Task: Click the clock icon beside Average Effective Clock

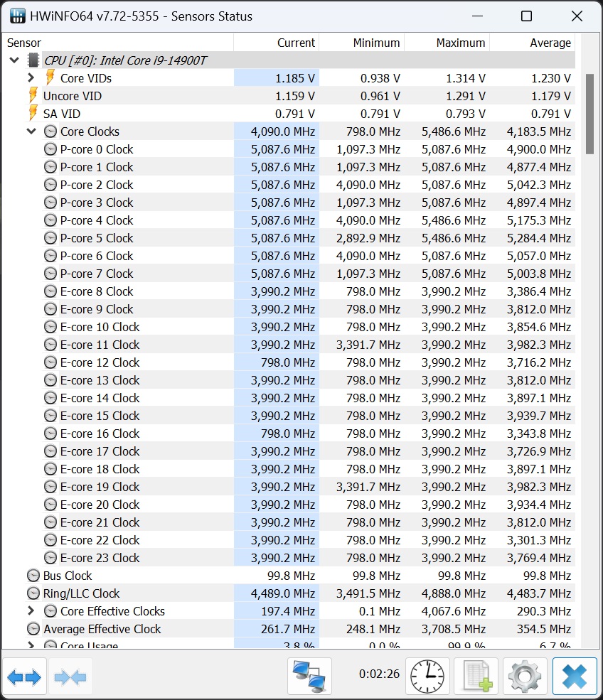Action: (x=33, y=628)
